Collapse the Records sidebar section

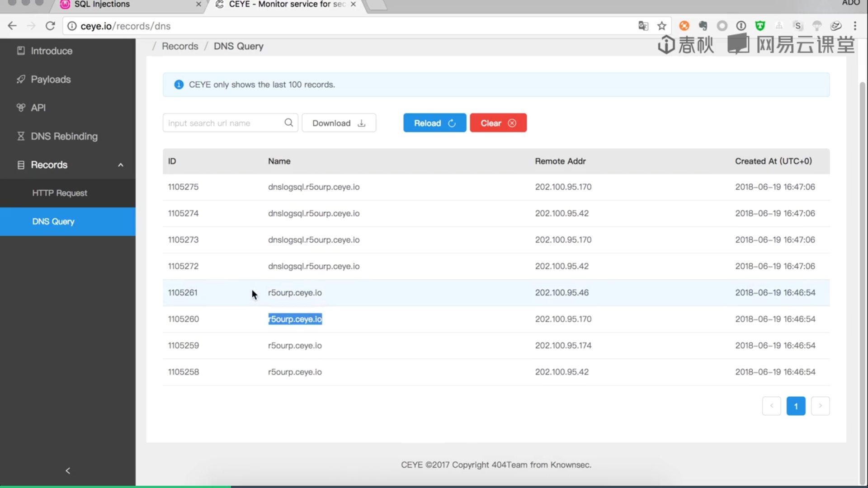[120, 165]
